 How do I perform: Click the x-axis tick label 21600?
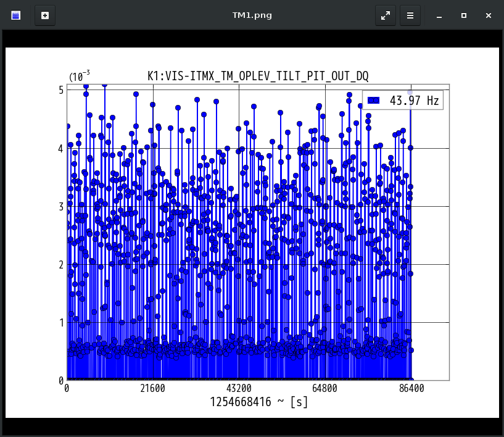[152, 388]
